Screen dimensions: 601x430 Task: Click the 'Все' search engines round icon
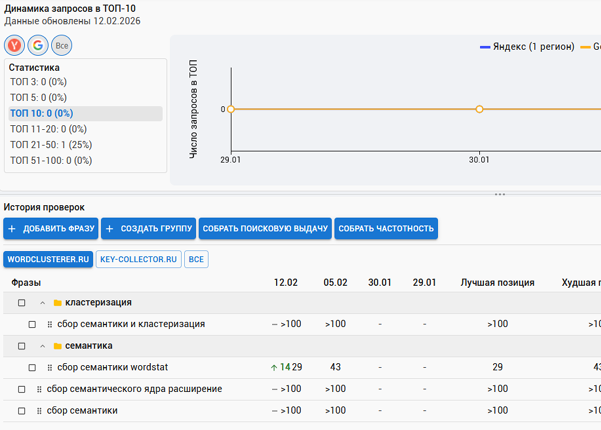pyautogui.click(x=62, y=45)
